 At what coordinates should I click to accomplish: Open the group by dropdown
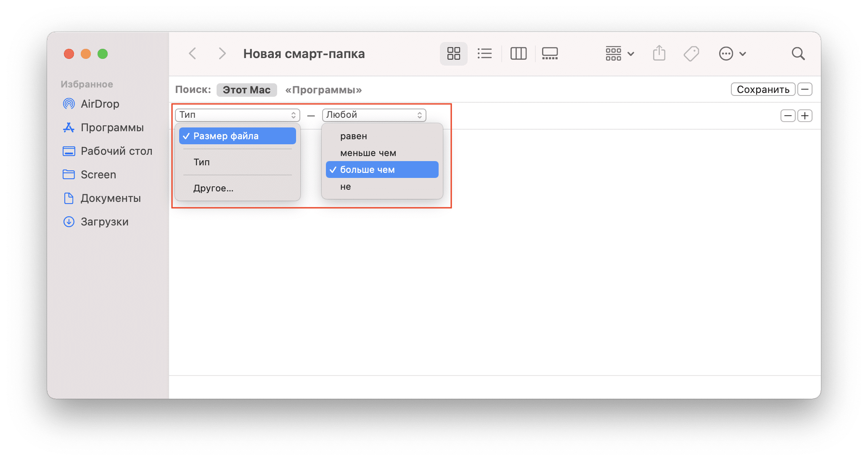tap(617, 53)
